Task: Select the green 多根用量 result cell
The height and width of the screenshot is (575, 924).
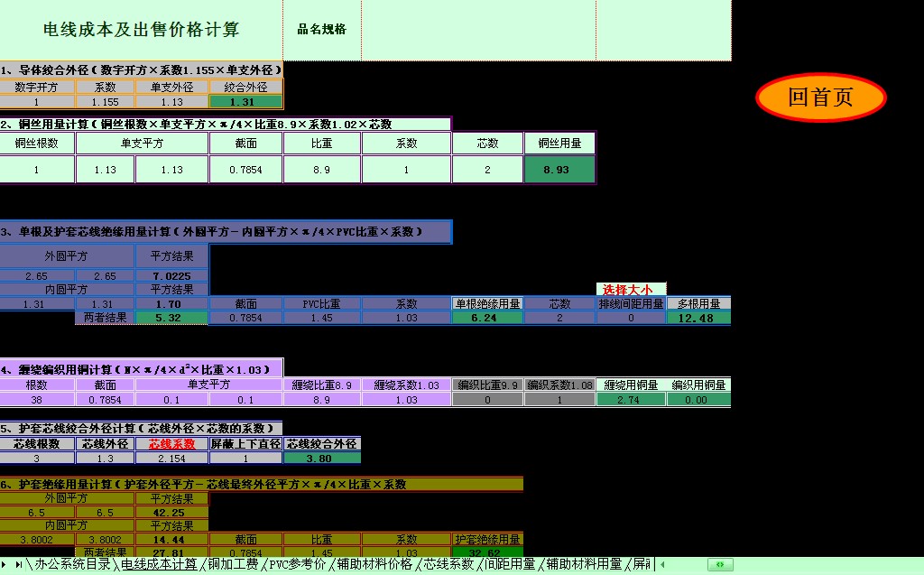Action: point(698,318)
